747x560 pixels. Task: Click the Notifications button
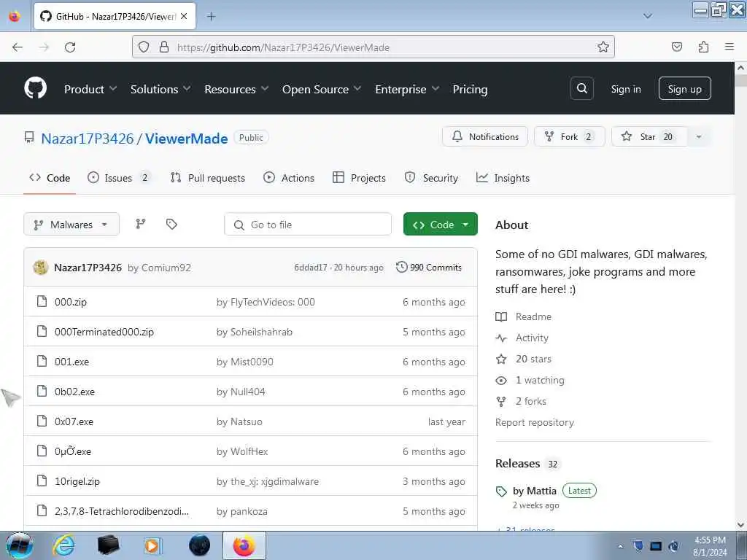(485, 136)
